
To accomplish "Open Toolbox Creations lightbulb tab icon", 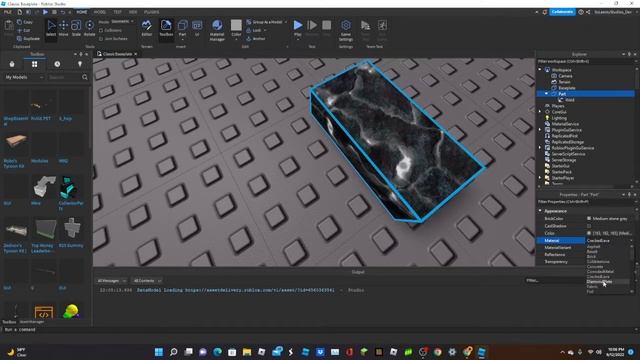I will [x=80, y=64].
